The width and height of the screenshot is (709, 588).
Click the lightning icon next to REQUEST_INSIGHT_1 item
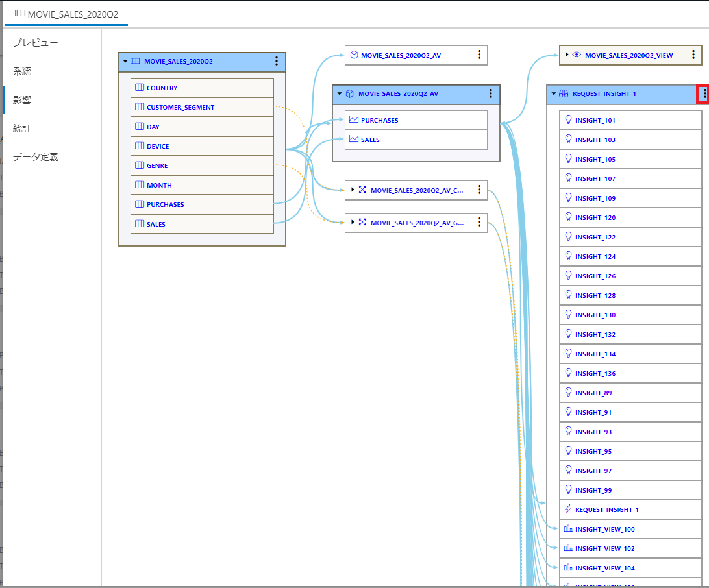coord(568,509)
